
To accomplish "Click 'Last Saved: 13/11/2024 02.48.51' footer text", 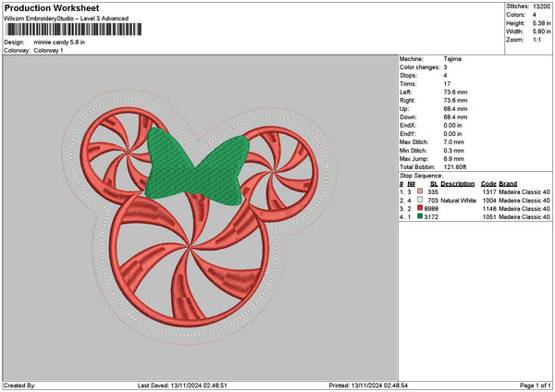I will point(182,386).
